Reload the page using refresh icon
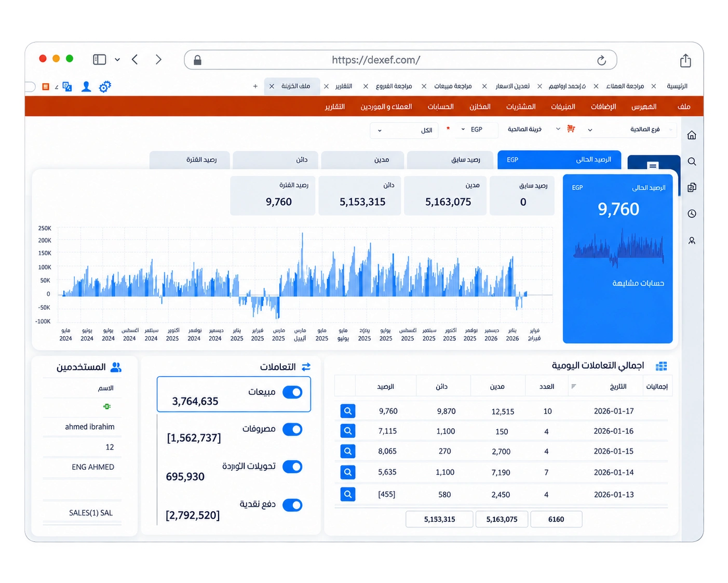The width and height of the screenshot is (728, 583). click(601, 60)
